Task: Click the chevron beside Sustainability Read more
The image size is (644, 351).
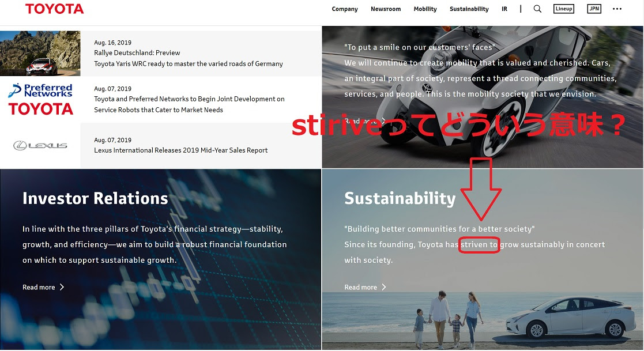Action: point(384,287)
